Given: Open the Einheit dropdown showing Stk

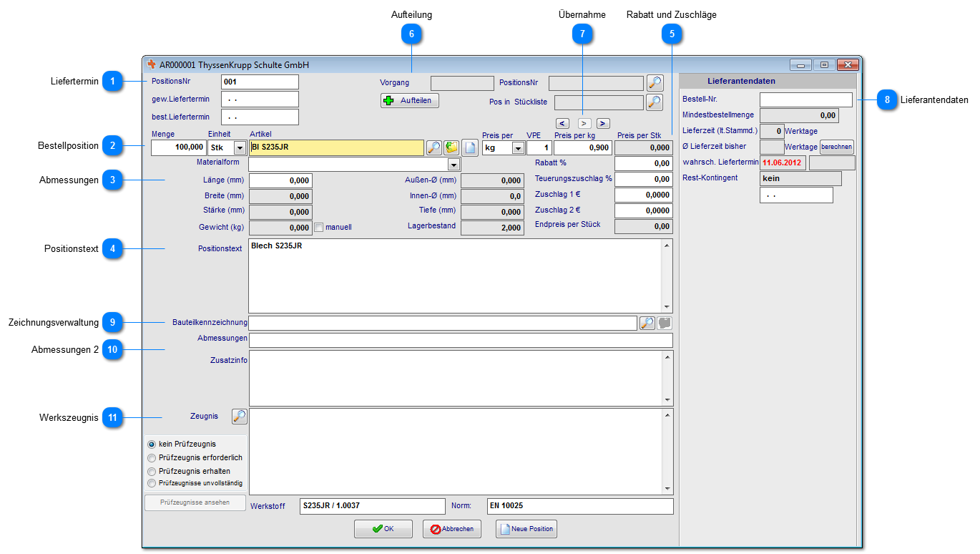Looking at the screenshot, I should 240,148.
